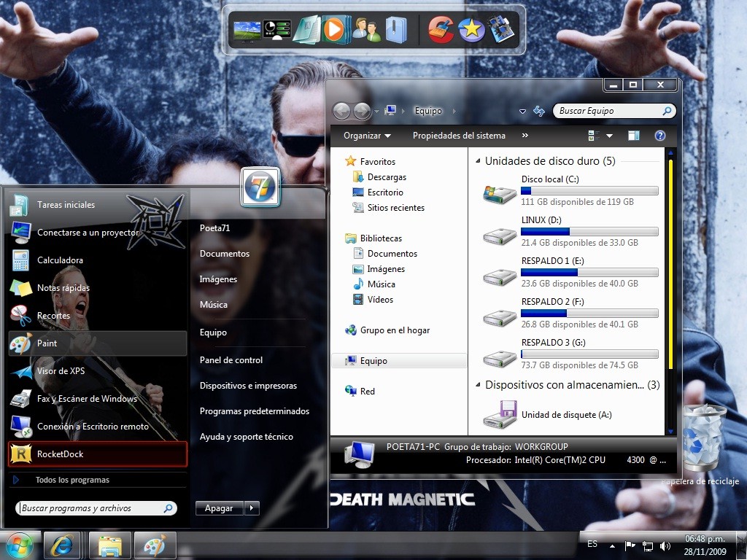747x560 pixels.
Task: Open the Action Center flag icon
Action: pos(630,545)
